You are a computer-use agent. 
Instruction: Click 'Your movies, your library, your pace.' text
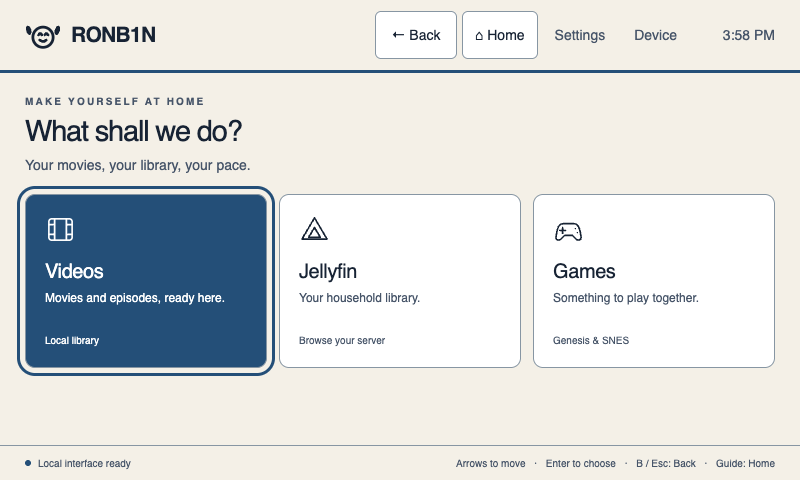click(x=138, y=166)
